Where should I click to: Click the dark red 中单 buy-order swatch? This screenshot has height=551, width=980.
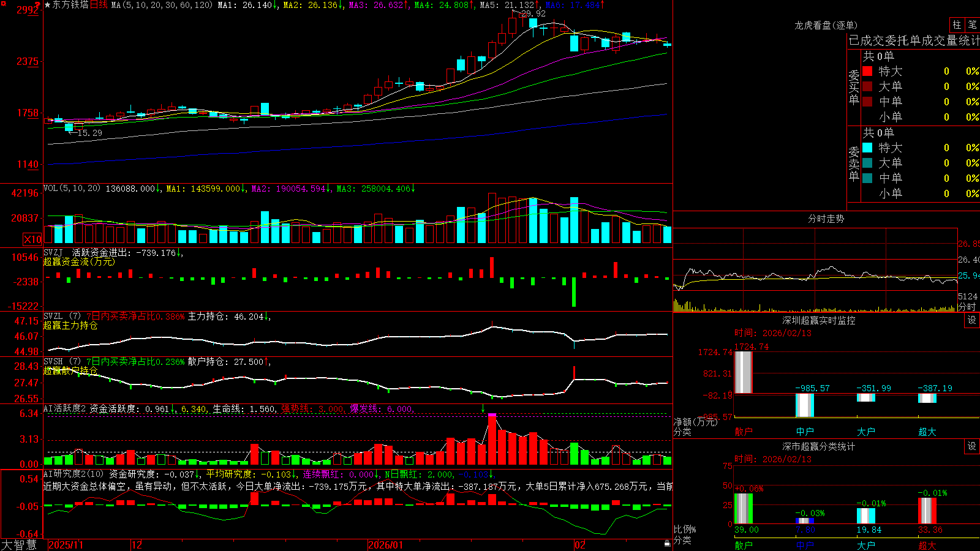pyautogui.click(x=867, y=102)
